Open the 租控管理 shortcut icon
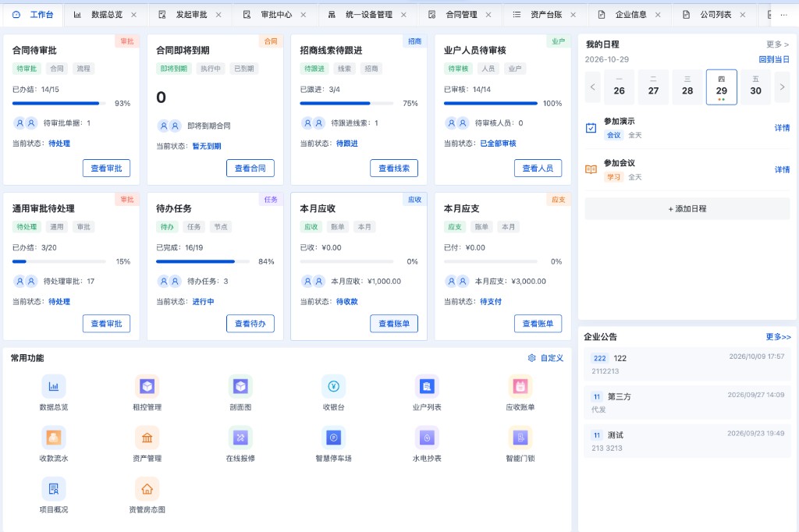Image resolution: width=799 pixels, height=532 pixels. [147, 386]
